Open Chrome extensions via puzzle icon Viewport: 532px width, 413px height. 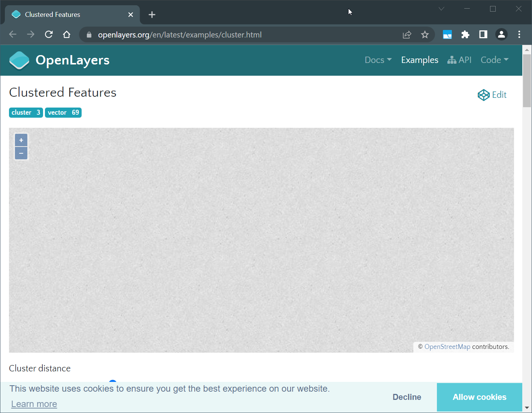pyautogui.click(x=465, y=34)
